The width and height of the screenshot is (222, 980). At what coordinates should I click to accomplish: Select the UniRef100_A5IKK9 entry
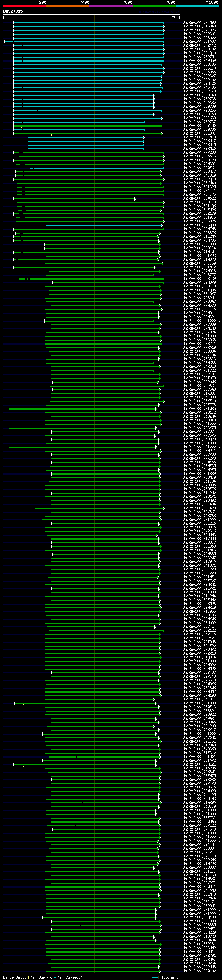pyautogui.click(x=199, y=473)
